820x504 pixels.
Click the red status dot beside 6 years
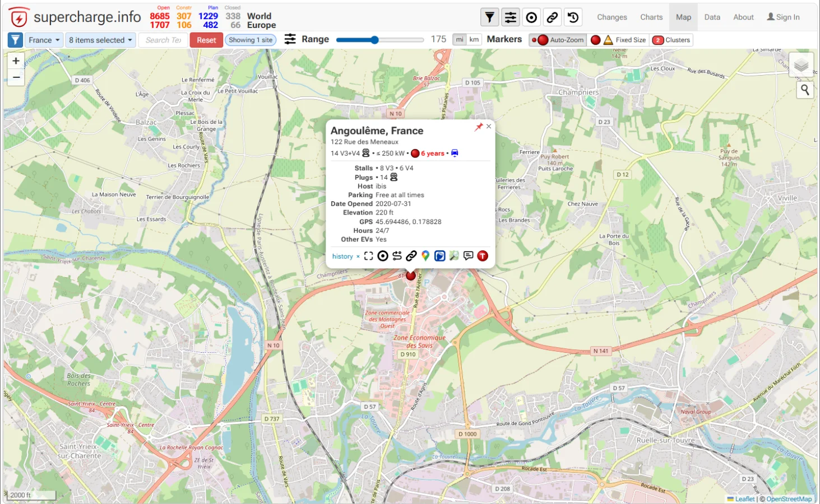coord(415,153)
